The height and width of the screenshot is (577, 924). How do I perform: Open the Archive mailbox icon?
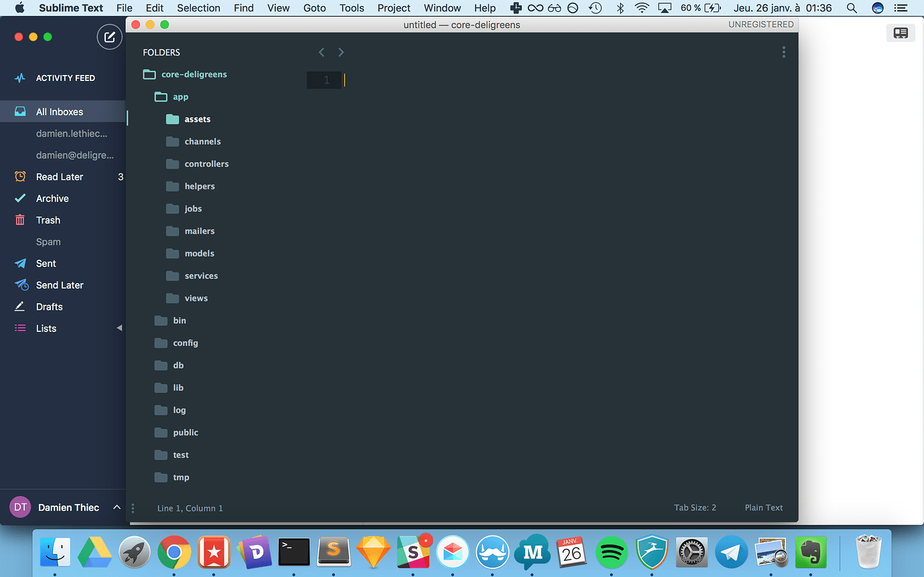pyautogui.click(x=19, y=198)
